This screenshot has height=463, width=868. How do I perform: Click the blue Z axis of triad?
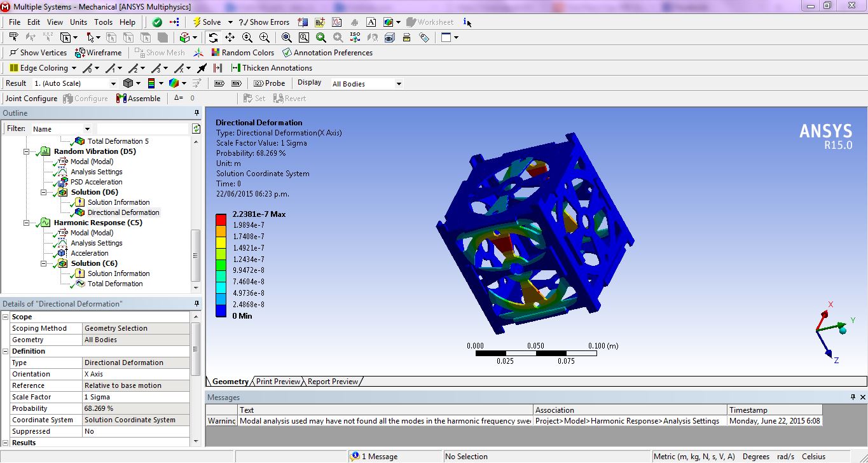825,343
